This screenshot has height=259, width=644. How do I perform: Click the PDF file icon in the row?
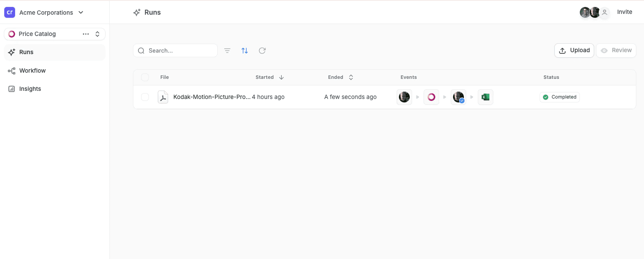[x=163, y=97]
